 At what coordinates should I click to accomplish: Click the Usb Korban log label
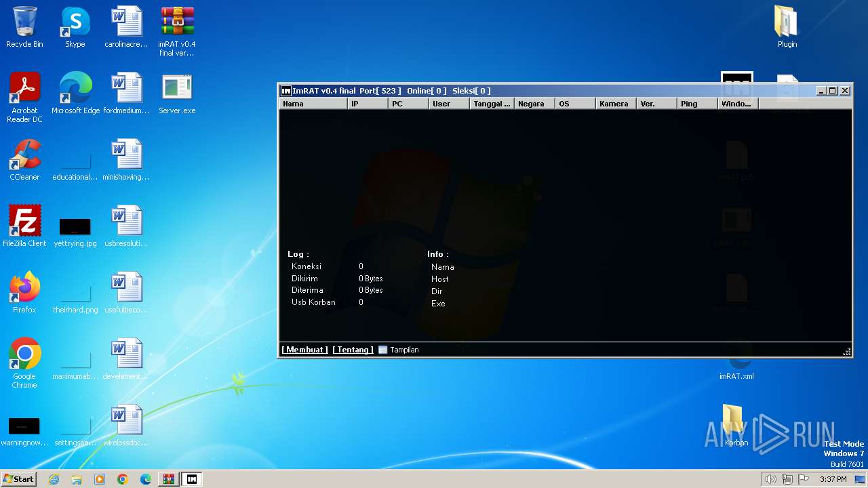tap(313, 302)
